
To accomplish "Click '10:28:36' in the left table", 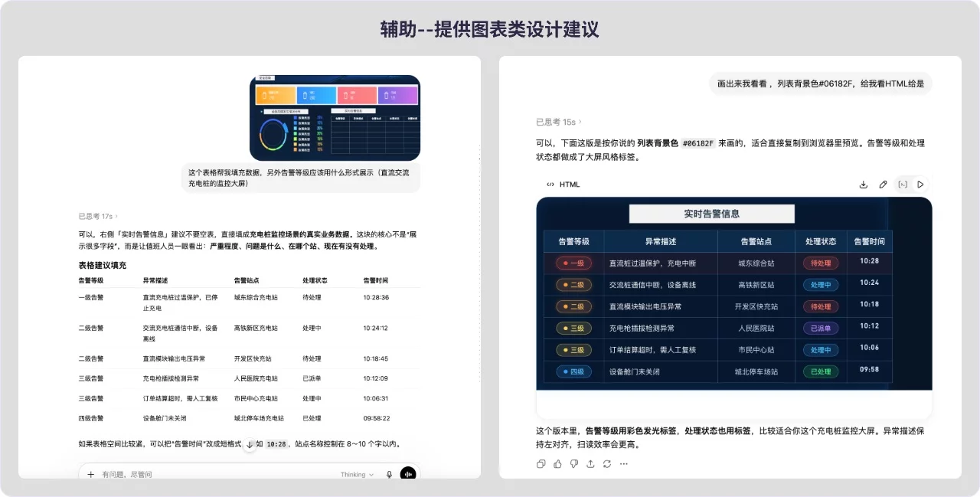I will pyautogui.click(x=376, y=297).
